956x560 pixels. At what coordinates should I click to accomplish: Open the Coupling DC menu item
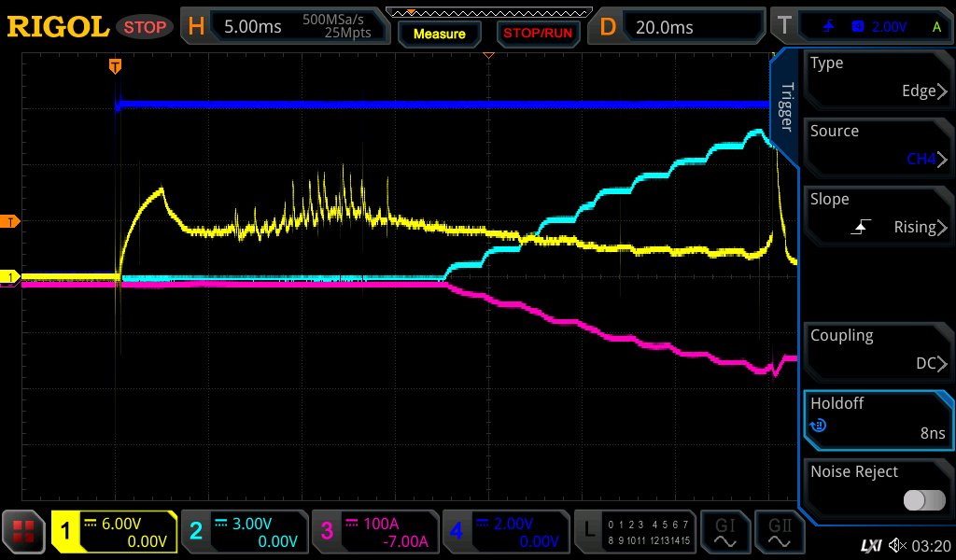(x=878, y=351)
